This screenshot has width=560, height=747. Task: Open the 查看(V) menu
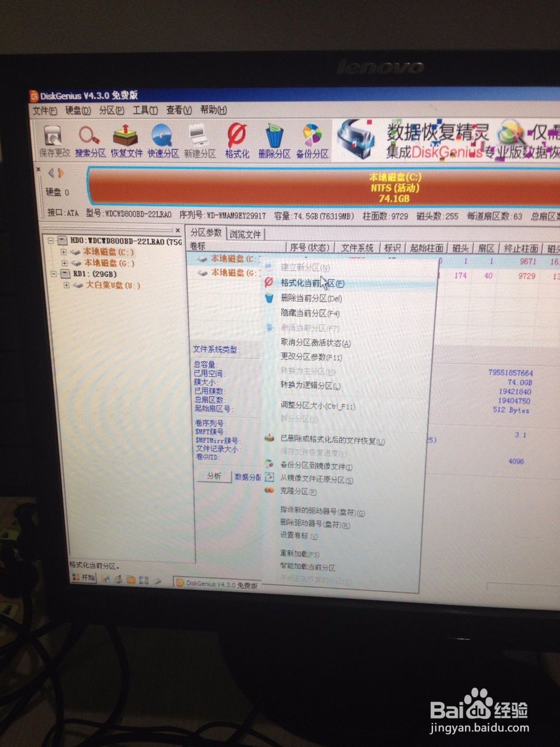179,110
